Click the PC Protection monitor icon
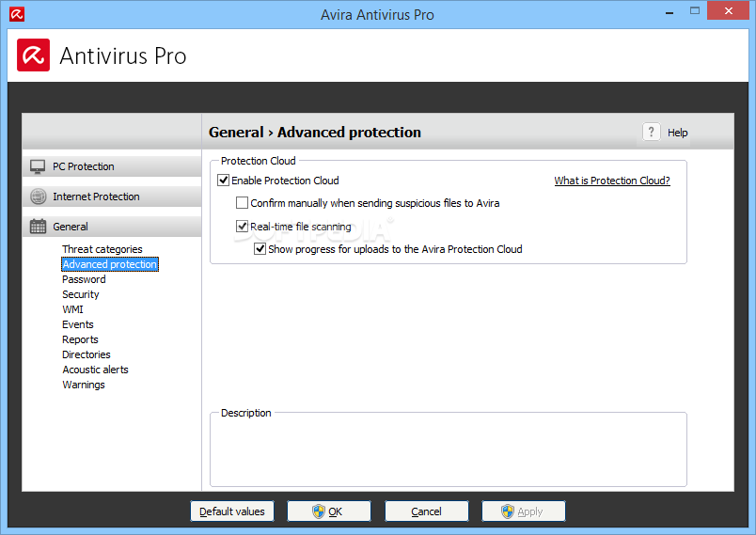756x535 pixels. pos(38,166)
